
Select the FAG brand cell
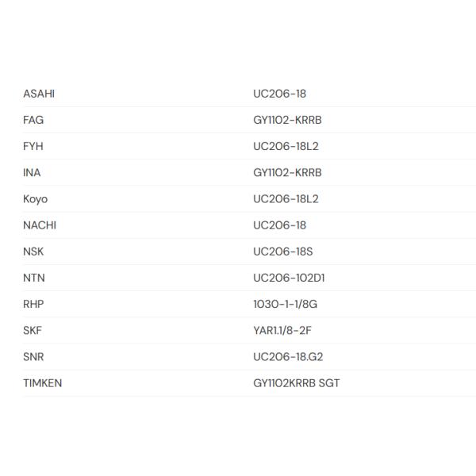pos(33,120)
